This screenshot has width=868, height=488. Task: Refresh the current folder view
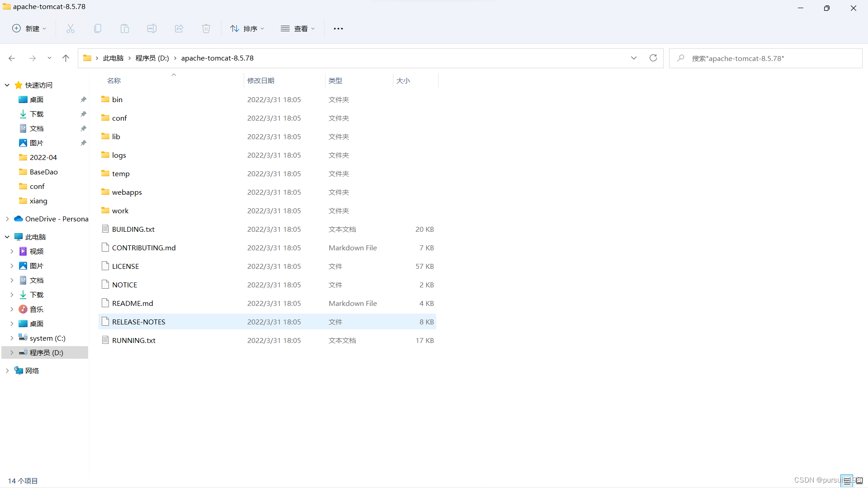[653, 58]
